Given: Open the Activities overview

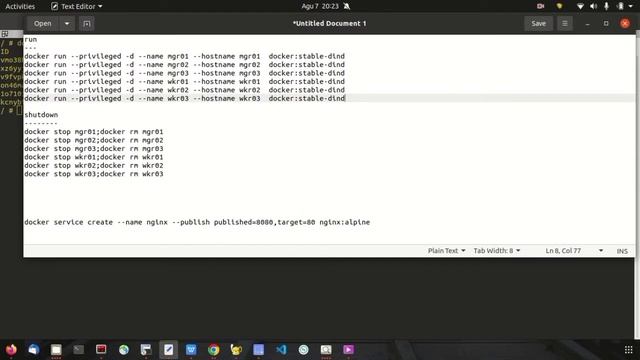Looking at the screenshot, I should [20, 6].
